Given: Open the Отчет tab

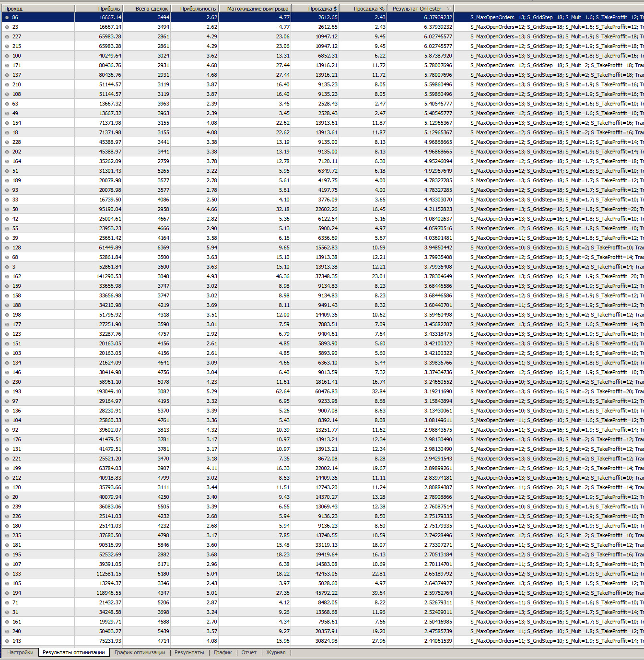Looking at the screenshot, I should tap(249, 652).
